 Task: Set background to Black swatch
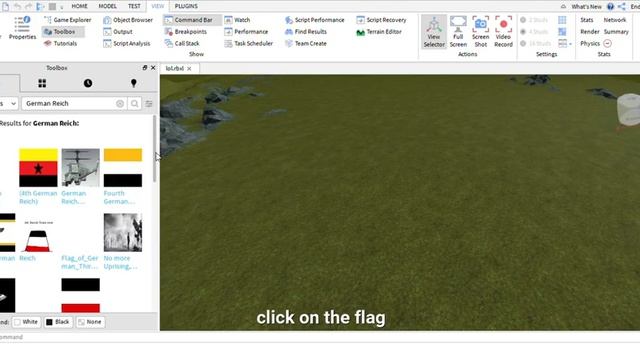point(58,322)
